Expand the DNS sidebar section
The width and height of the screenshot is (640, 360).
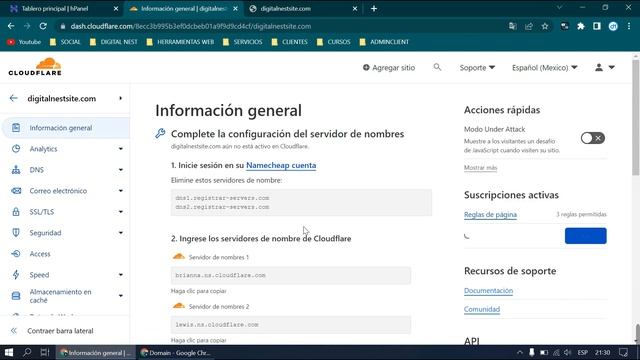click(x=121, y=170)
